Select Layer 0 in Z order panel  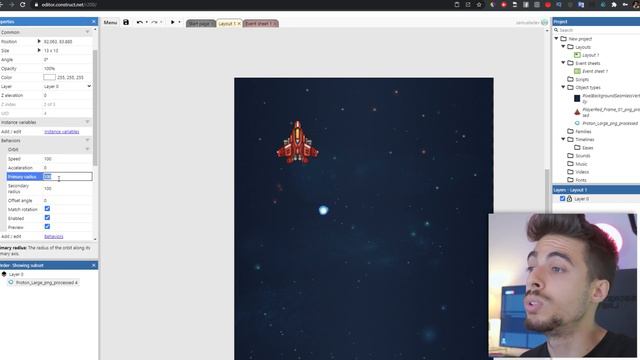16,274
